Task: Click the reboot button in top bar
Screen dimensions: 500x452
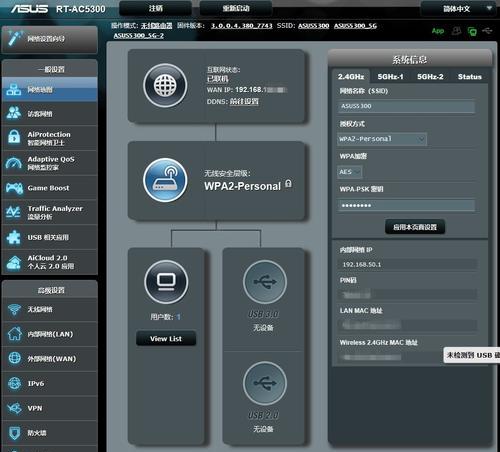Action: (x=236, y=8)
